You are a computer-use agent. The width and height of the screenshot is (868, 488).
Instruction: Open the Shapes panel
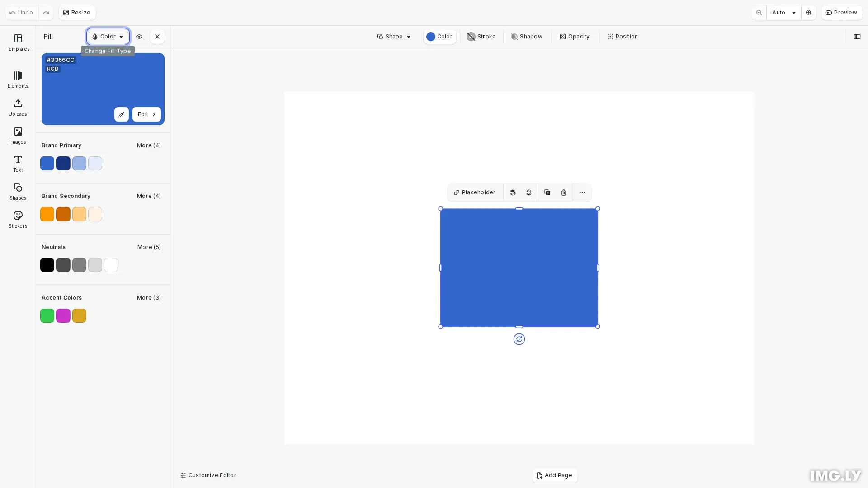[x=18, y=191]
